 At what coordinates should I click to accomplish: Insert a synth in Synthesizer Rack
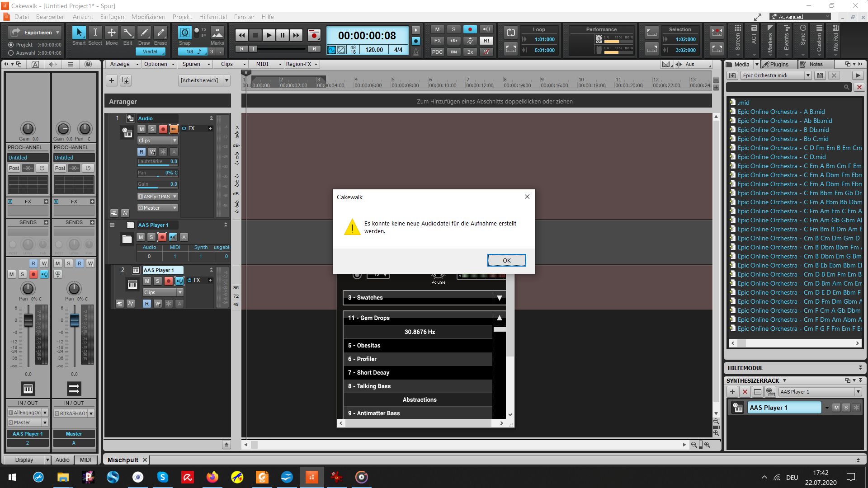(x=732, y=392)
